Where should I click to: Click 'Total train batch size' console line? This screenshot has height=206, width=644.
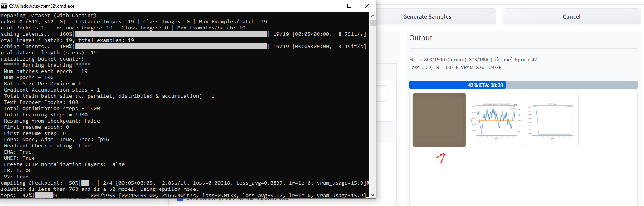[109, 96]
